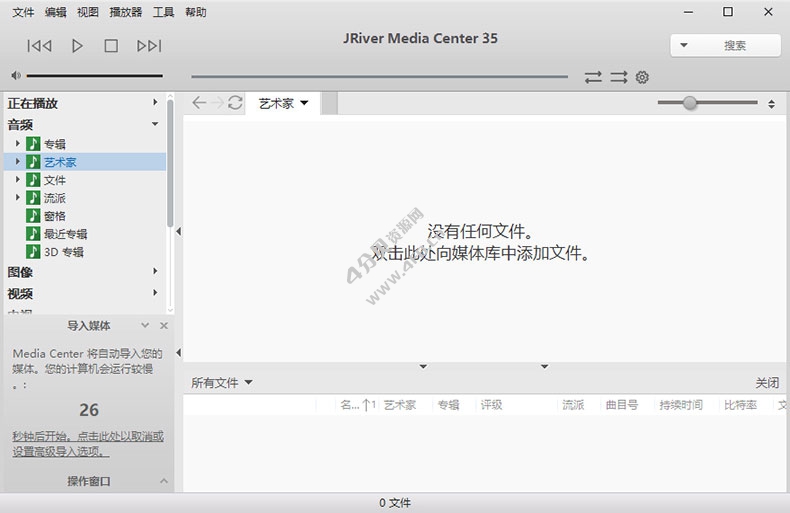Click the previous track button
The width and height of the screenshot is (790, 513).
(x=39, y=46)
